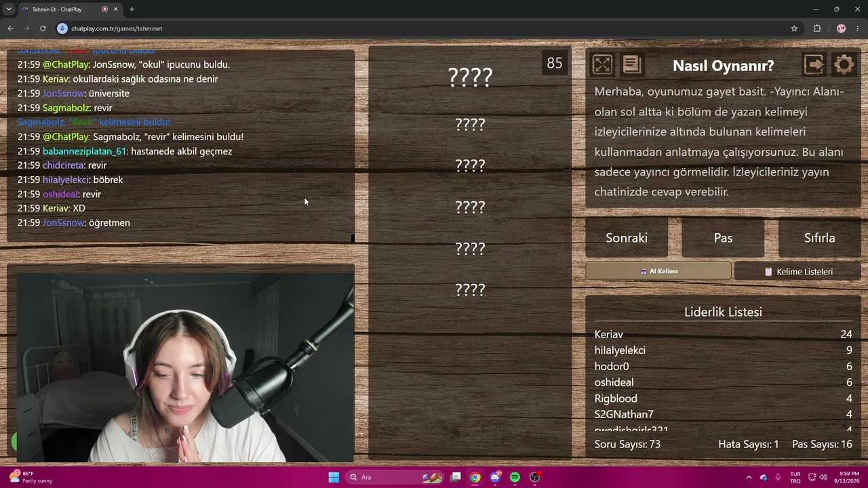
Task: Click the tray microphone icon
Action: coord(778,477)
